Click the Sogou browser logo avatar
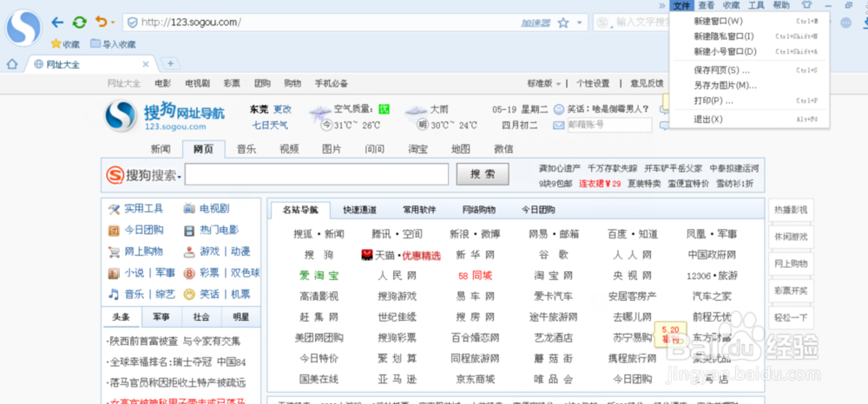Image resolution: width=868 pixels, height=404 pixels. tap(23, 28)
